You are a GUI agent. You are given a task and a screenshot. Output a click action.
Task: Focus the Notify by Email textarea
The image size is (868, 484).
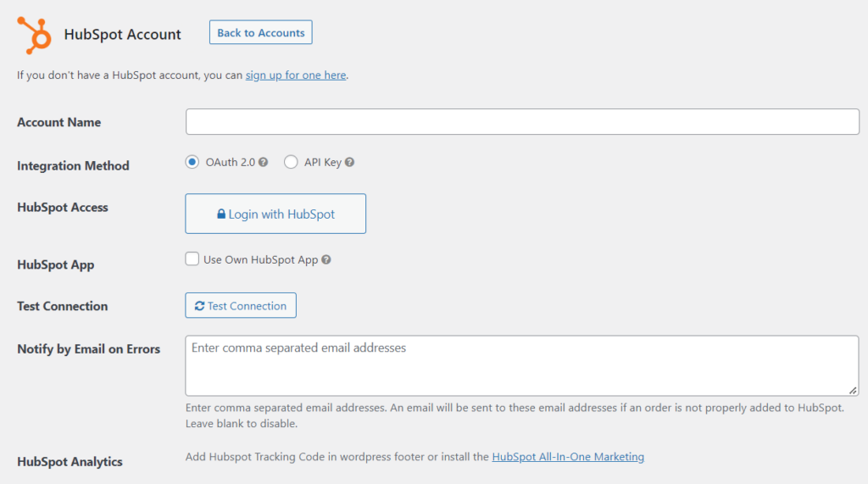pyautogui.click(x=522, y=365)
